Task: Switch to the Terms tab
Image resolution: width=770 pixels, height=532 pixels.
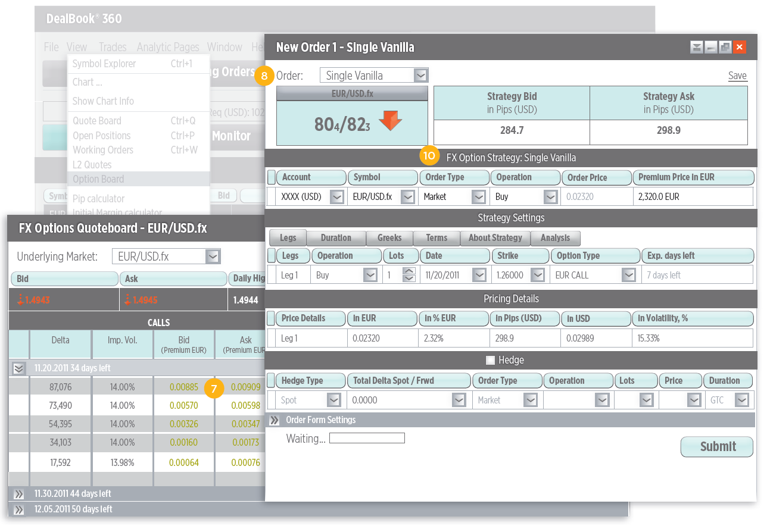Action: click(437, 238)
